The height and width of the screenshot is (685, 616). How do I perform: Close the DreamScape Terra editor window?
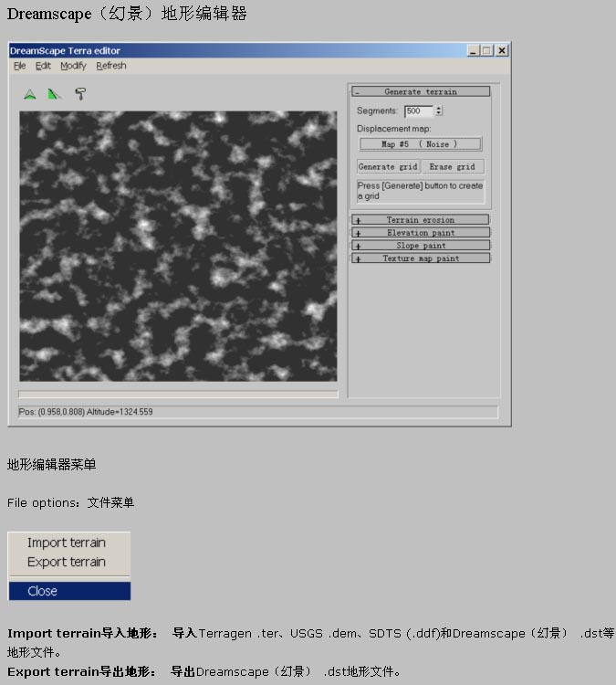coord(502,50)
